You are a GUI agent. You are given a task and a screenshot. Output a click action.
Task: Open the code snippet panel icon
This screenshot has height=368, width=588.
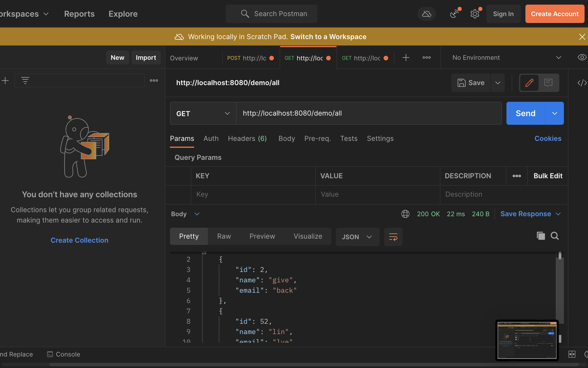[x=582, y=83]
